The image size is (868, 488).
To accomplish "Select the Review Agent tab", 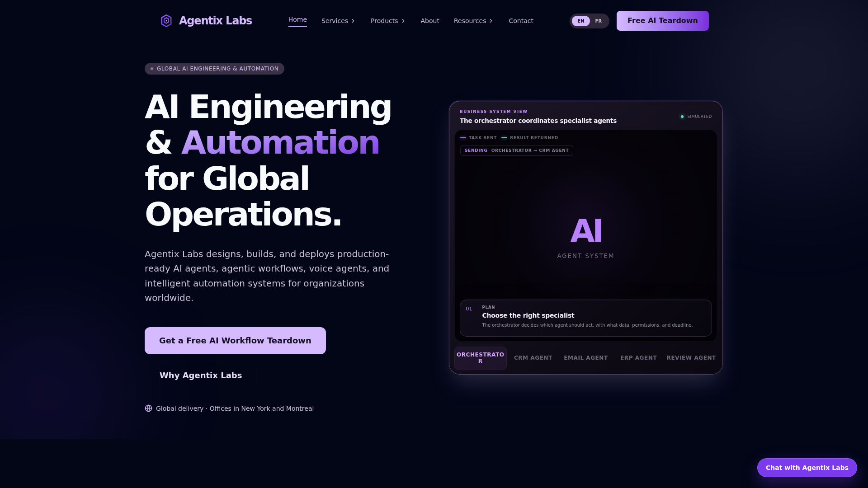I will point(691,358).
